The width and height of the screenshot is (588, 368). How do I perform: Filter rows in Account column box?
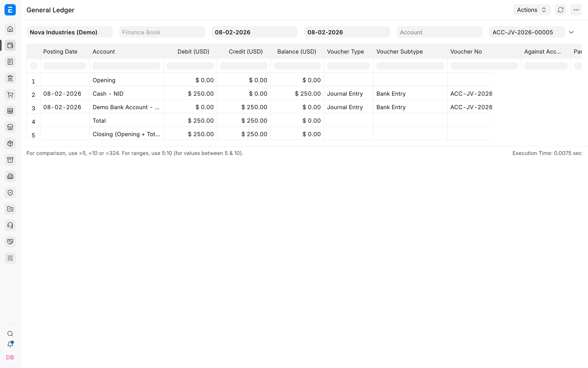tap(127, 66)
